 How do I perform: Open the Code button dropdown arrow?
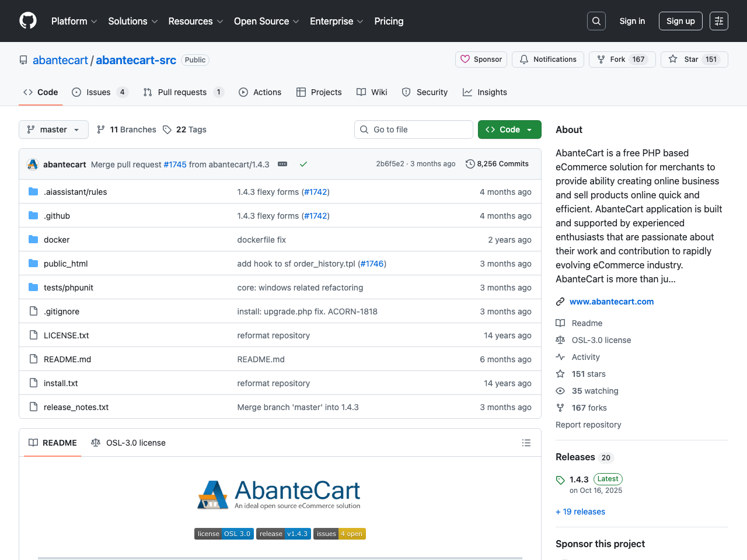pos(529,129)
